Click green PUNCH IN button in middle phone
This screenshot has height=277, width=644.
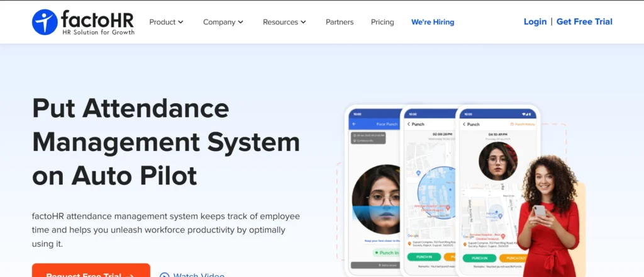[x=424, y=257]
